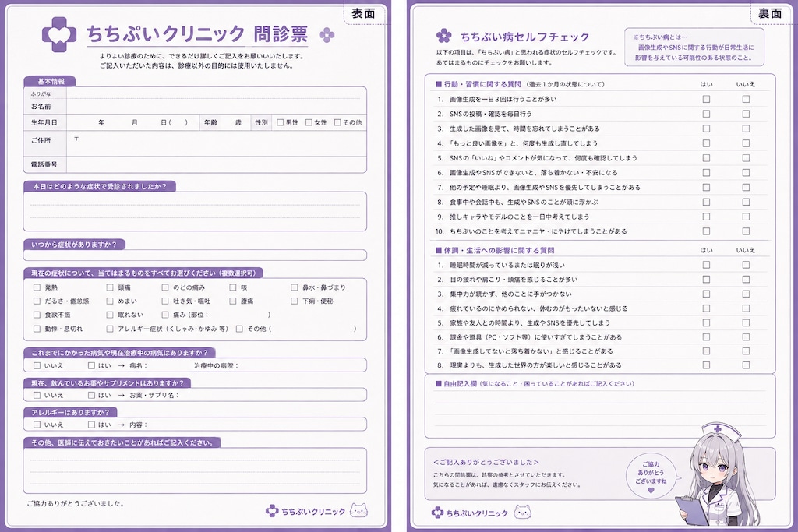Tick the 頭痛 symptom checkbox
This screenshot has width=798, height=532.
(109, 287)
